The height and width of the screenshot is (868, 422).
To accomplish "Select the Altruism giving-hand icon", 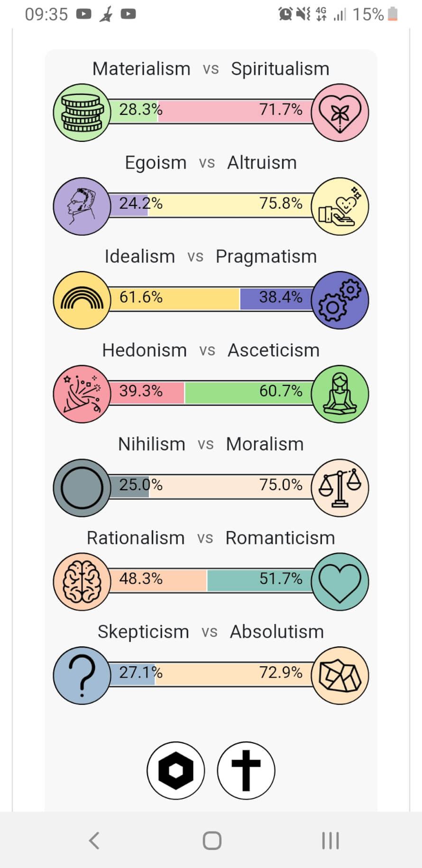I will [x=340, y=206].
